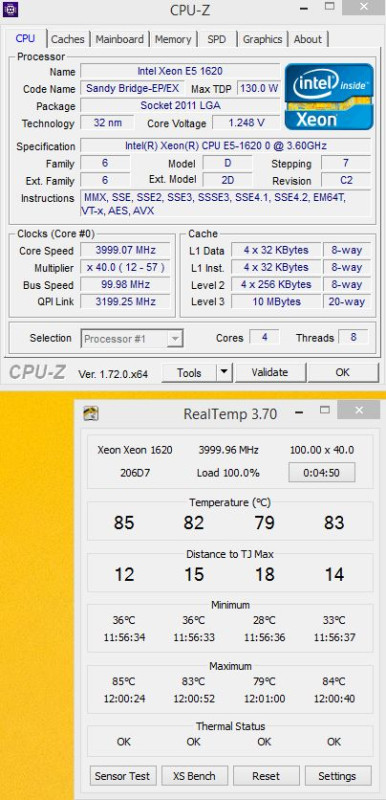Image resolution: width=386 pixels, height=800 pixels.
Task: Click the Intel Inside Xeon logo
Action: [329, 96]
